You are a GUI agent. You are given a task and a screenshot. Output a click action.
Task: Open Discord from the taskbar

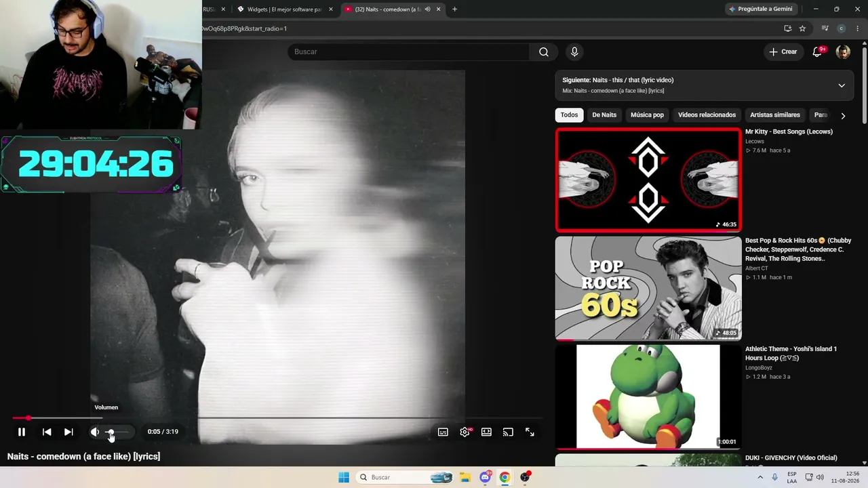click(486, 477)
